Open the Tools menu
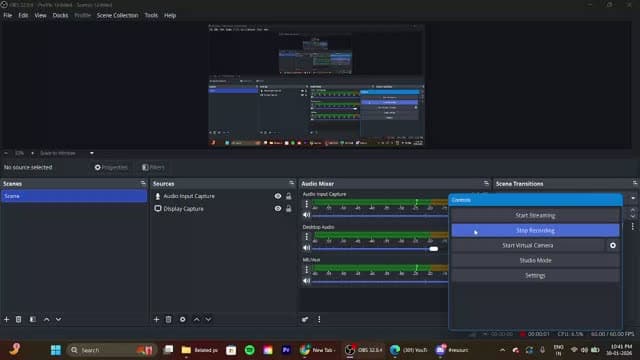This screenshot has width=640, height=360. [x=151, y=15]
